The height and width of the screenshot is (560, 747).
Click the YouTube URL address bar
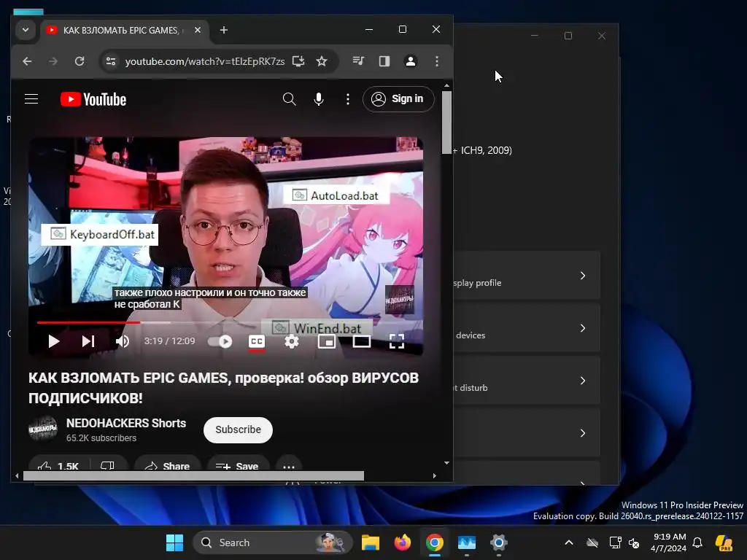click(x=205, y=61)
